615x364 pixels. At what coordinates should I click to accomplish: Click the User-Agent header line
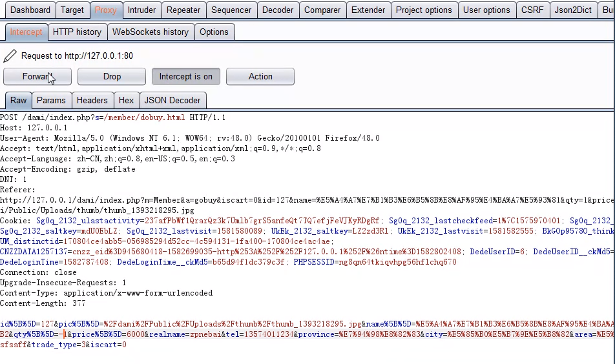pos(190,138)
